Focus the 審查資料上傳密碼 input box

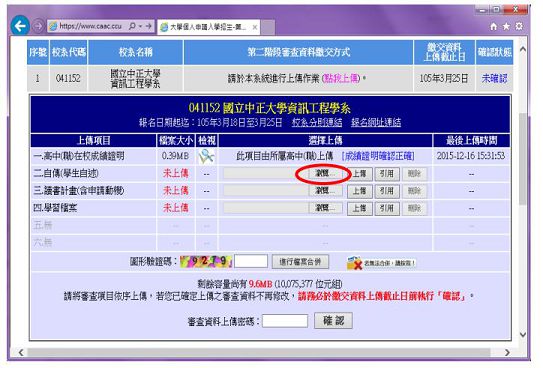[x=285, y=321]
